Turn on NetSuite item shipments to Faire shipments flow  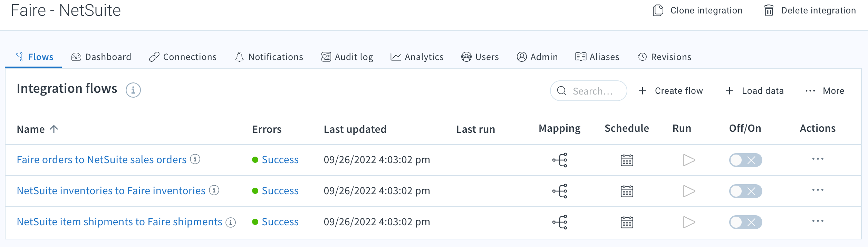click(745, 222)
